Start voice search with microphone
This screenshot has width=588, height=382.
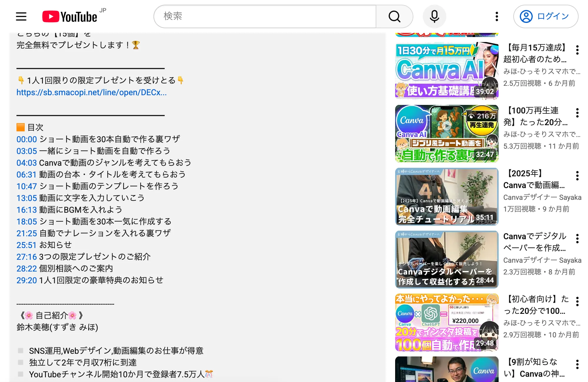point(434,16)
